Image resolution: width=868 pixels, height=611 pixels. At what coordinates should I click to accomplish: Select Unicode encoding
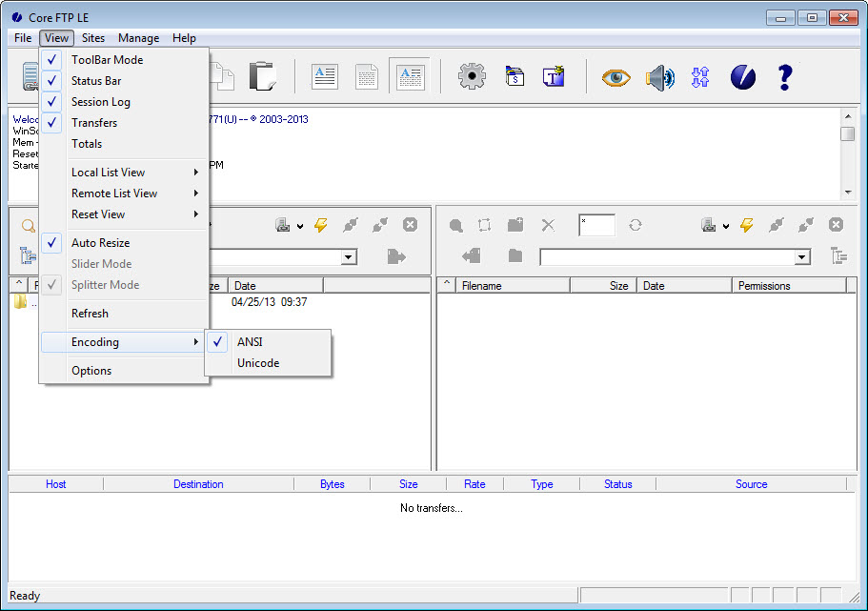pyautogui.click(x=269, y=363)
